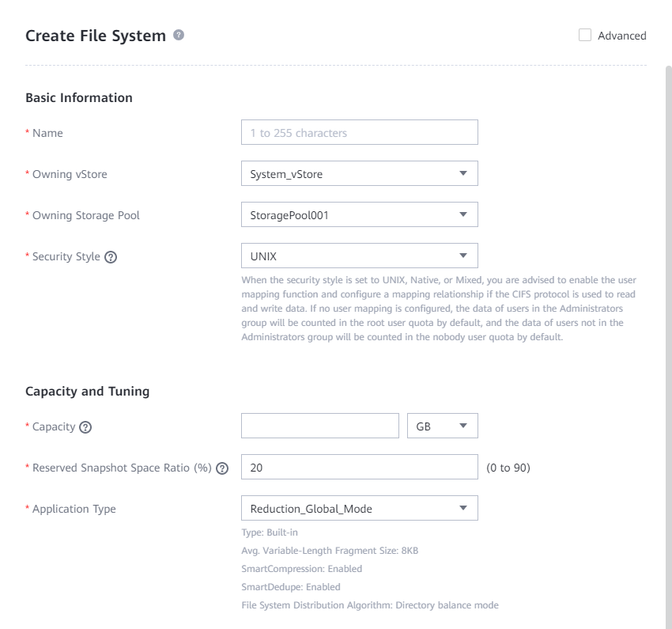Image resolution: width=672 pixels, height=629 pixels.
Task: Click the Create File System title
Action: pyautogui.click(x=96, y=36)
